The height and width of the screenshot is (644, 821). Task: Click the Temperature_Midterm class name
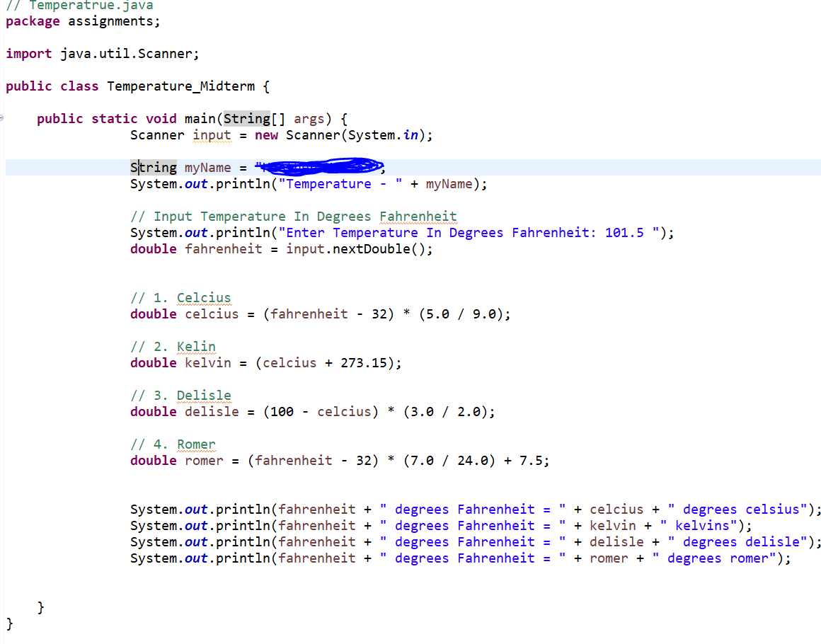[x=180, y=86]
